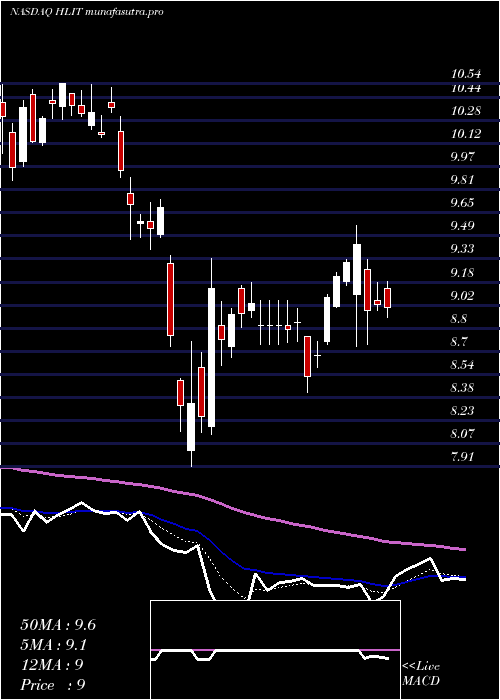Click the 50MA : 9.6 readout
Viewport: 500px width, 700px height.
point(58,625)
